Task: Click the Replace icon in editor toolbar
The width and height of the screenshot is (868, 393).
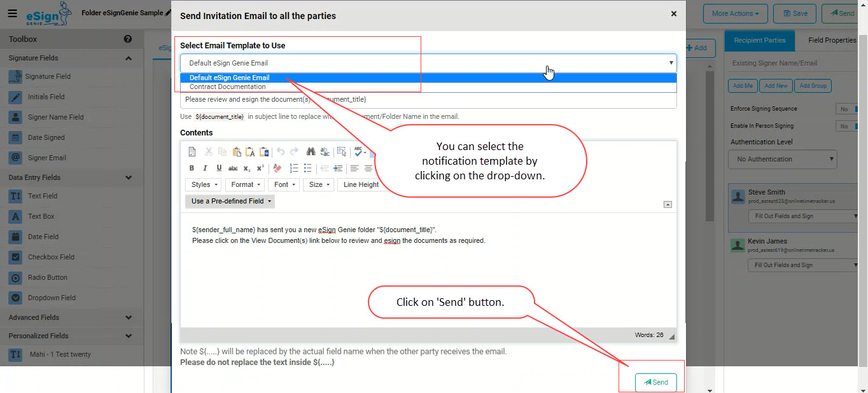Action: [325, 152]
